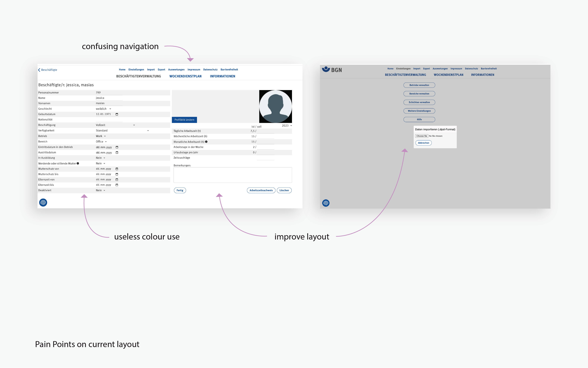Open Impressum in employee form navigation
This screenshot has width=588, height=368.
click(194, 70)
